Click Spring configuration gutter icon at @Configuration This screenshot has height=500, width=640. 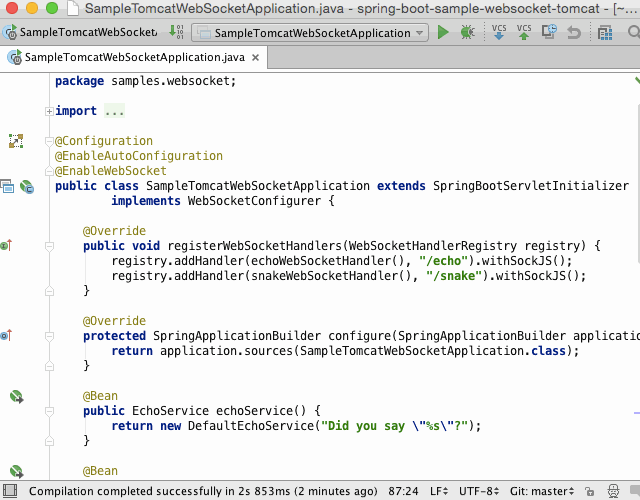[16, 141]
